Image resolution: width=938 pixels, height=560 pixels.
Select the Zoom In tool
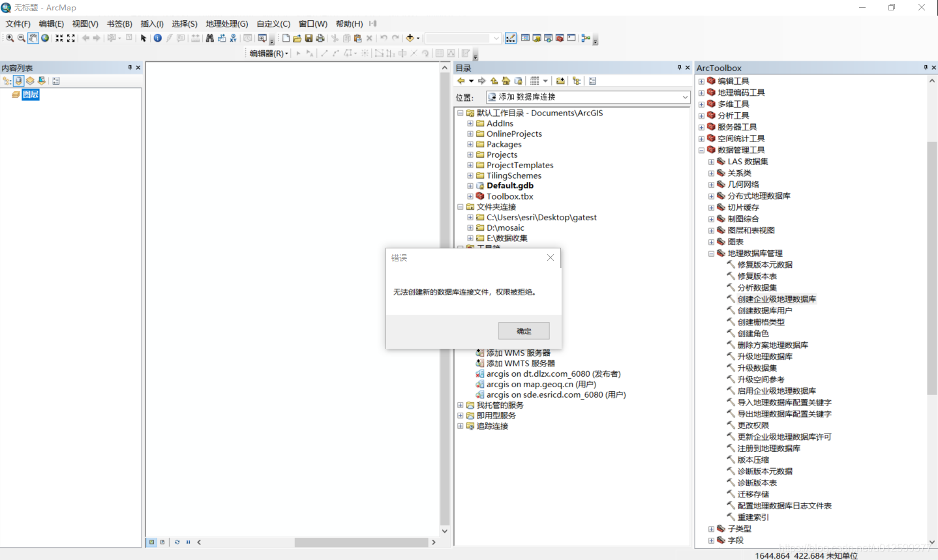pyautogui.click(x=10, y=38)
